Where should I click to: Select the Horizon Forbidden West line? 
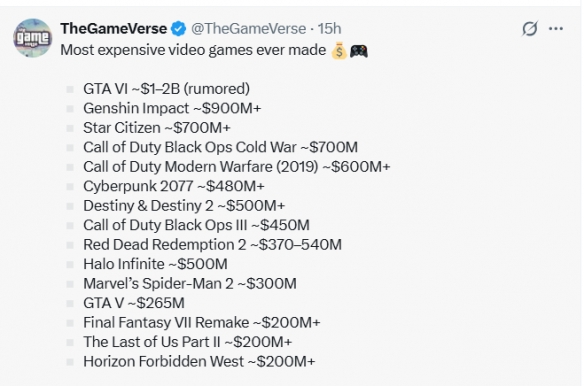(199, 361)
